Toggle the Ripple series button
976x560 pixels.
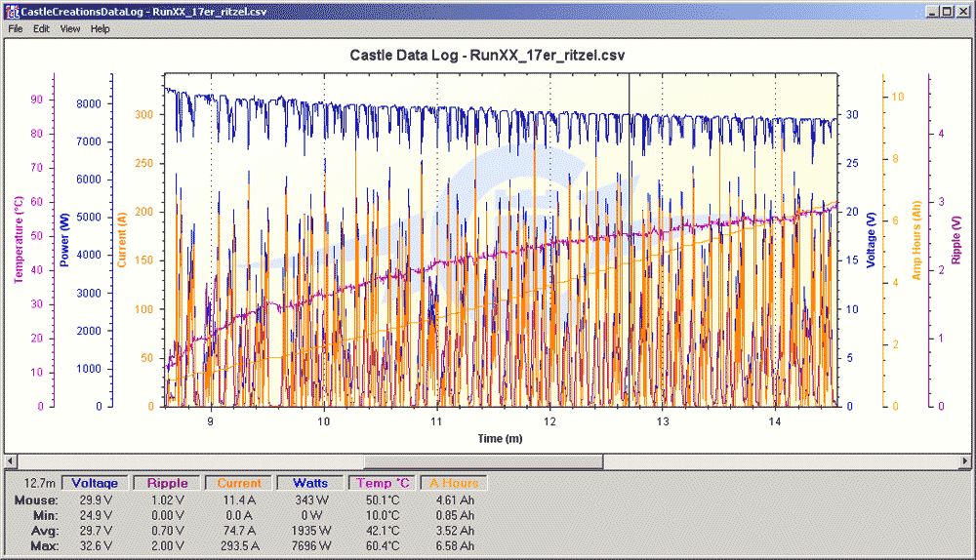pos(168,483)
